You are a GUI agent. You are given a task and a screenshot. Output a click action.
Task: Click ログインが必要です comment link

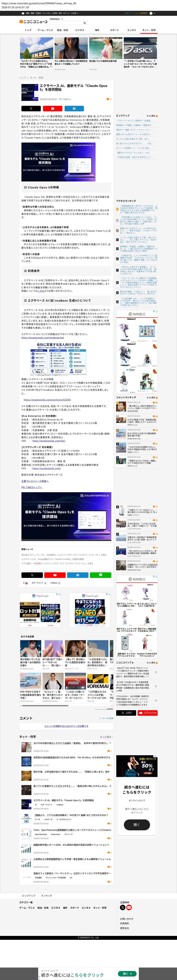(66, 726)
